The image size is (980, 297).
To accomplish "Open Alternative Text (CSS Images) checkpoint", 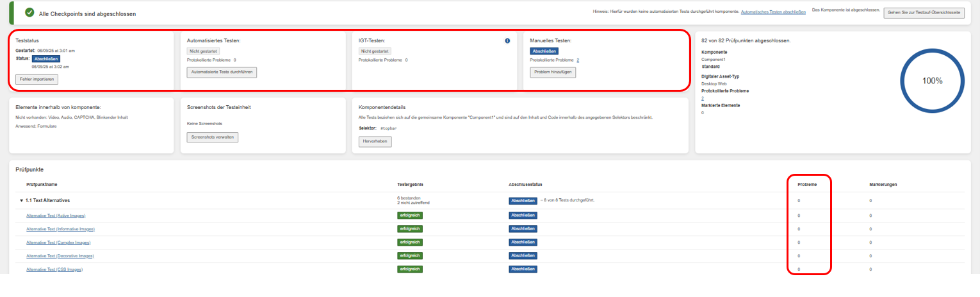I will click(54, 269).
